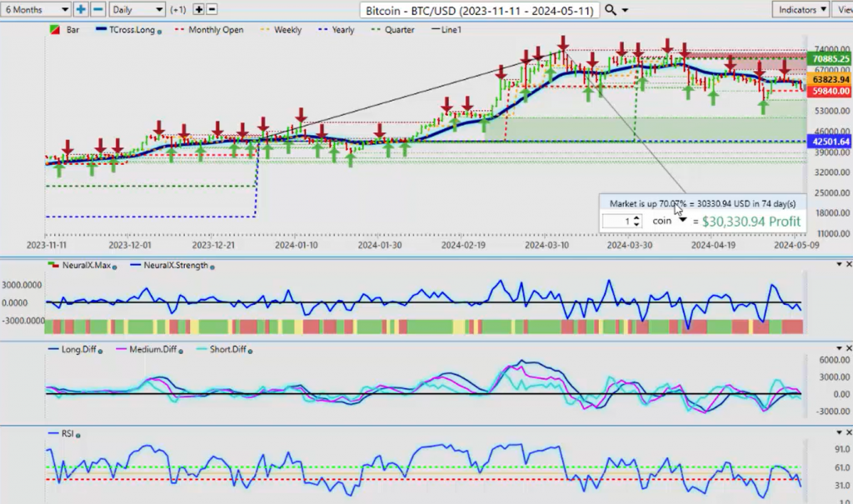This screenshot has width=853, height=504.
Task: Click the blue plus zoom-in icon
Action: coord(81,9)
